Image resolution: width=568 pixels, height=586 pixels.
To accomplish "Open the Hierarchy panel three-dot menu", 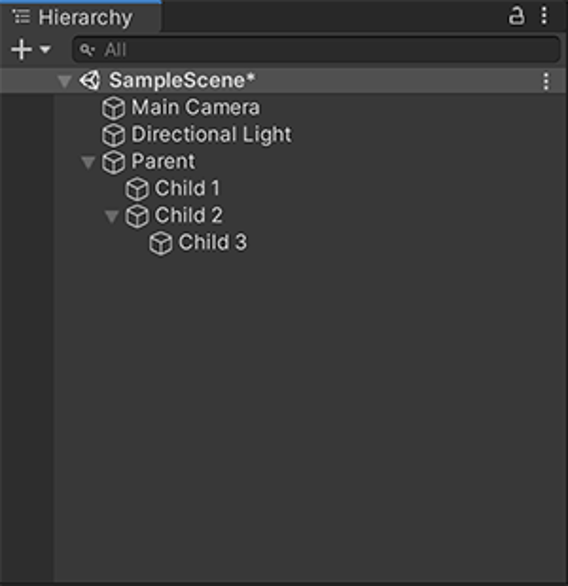I will click(x=544, y=16).
